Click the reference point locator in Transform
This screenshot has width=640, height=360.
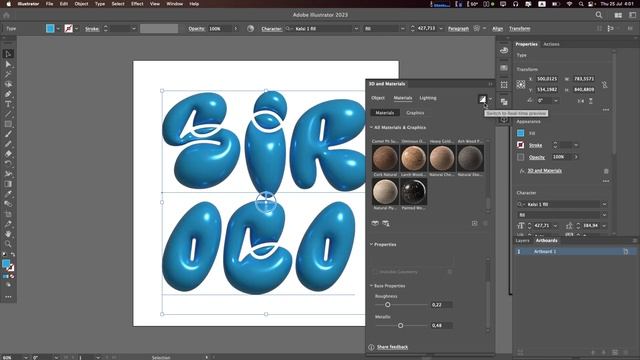521,84
